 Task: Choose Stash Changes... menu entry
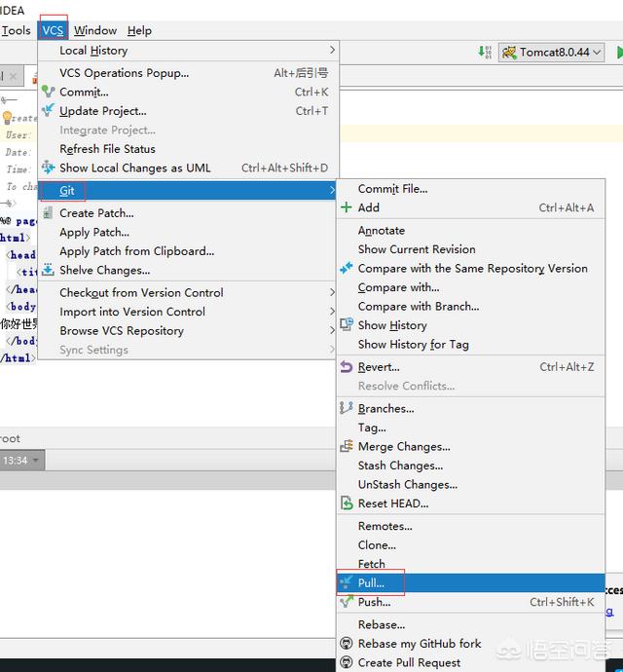tap(400, 466)
